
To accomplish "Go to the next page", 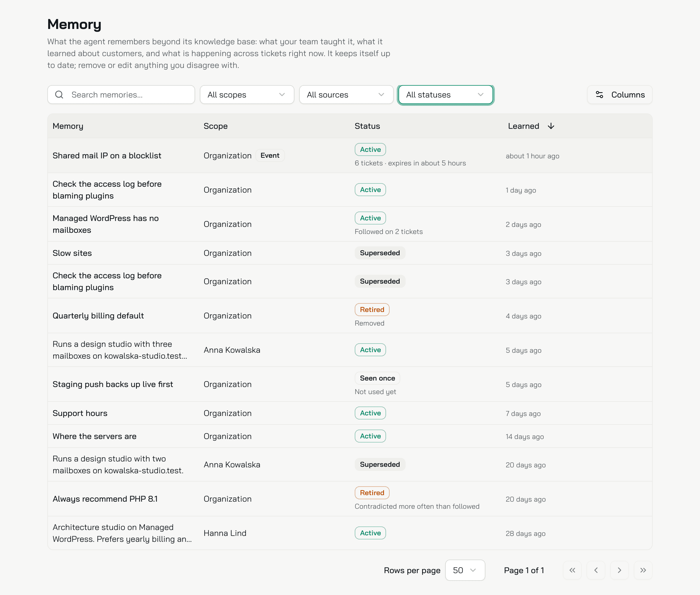I will point(620,570).
